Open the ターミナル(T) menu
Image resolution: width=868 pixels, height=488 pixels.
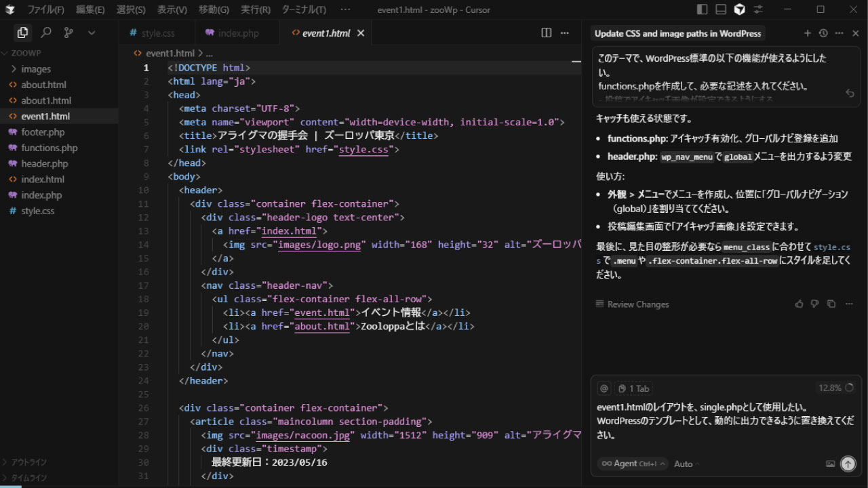coord(304,9)
